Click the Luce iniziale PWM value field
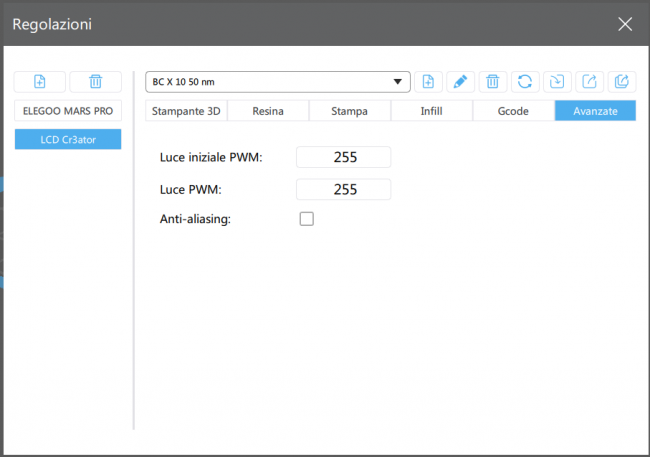 pyautogui.click(x=343, y=157)
